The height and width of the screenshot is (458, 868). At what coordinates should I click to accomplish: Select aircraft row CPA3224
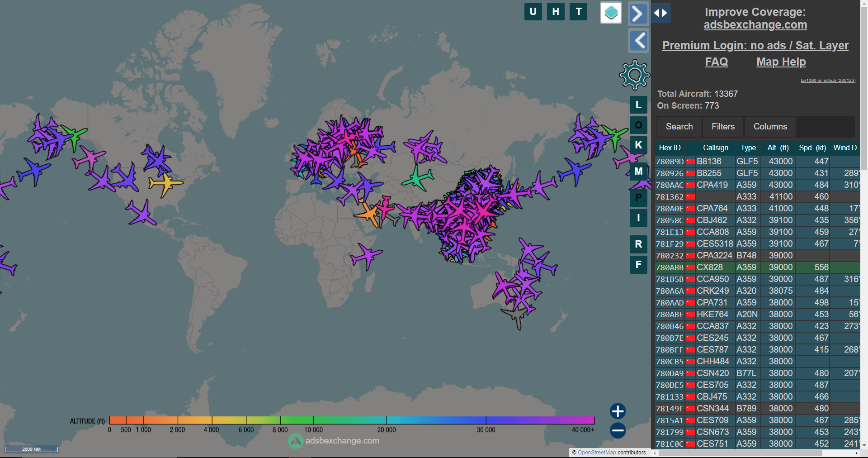[757, 256]
